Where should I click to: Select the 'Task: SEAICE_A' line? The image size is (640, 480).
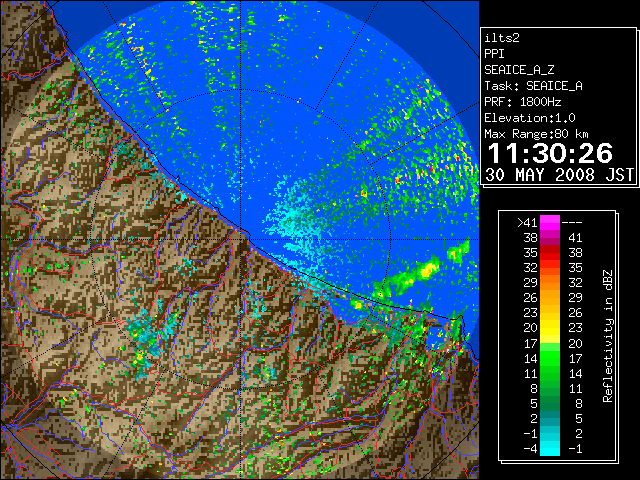[533, 86]
